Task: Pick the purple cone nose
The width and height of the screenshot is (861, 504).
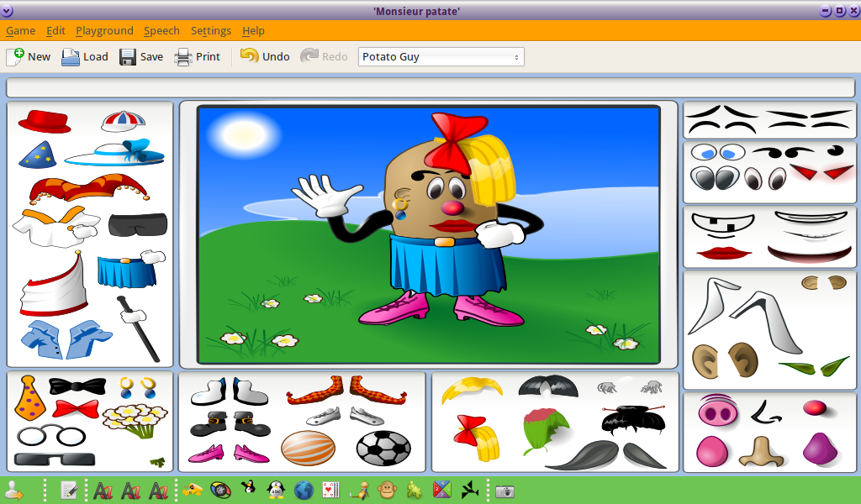Action: tap(821, 449)
